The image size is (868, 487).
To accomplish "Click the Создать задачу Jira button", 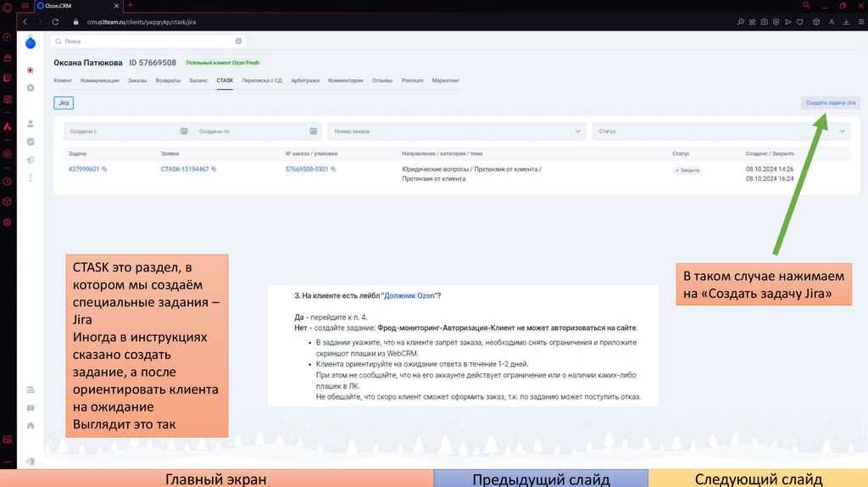I will tap(831, 103).
